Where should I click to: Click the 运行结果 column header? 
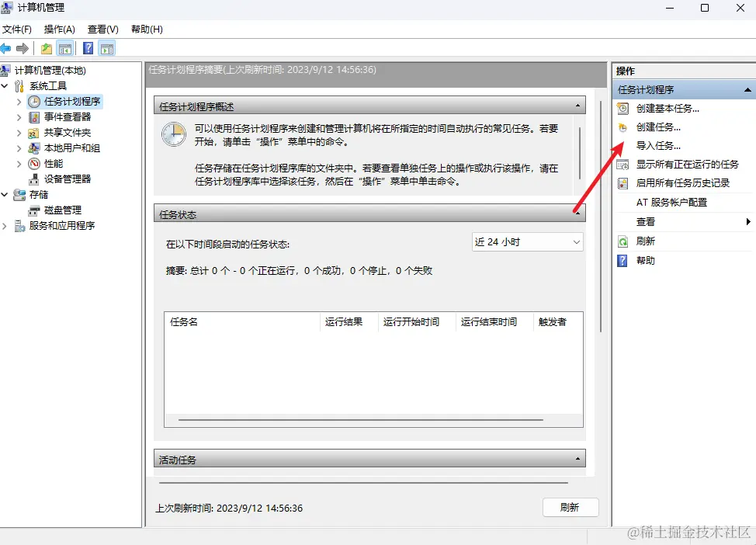pos(349,321)
